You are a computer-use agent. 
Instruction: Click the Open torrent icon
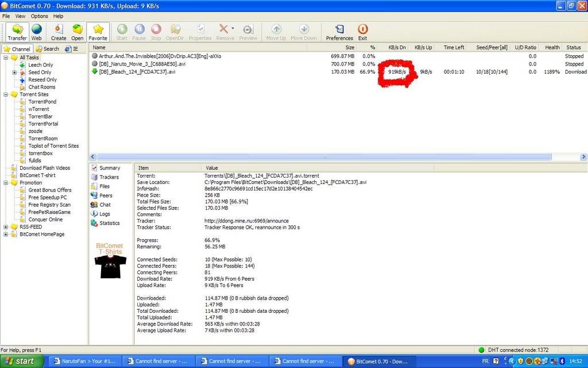(78, 29)
